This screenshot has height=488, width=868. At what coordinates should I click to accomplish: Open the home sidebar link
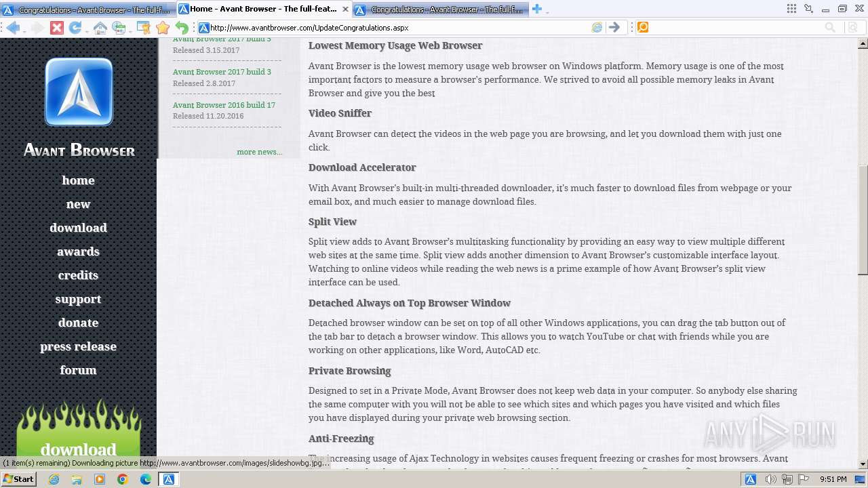[78, 180]
